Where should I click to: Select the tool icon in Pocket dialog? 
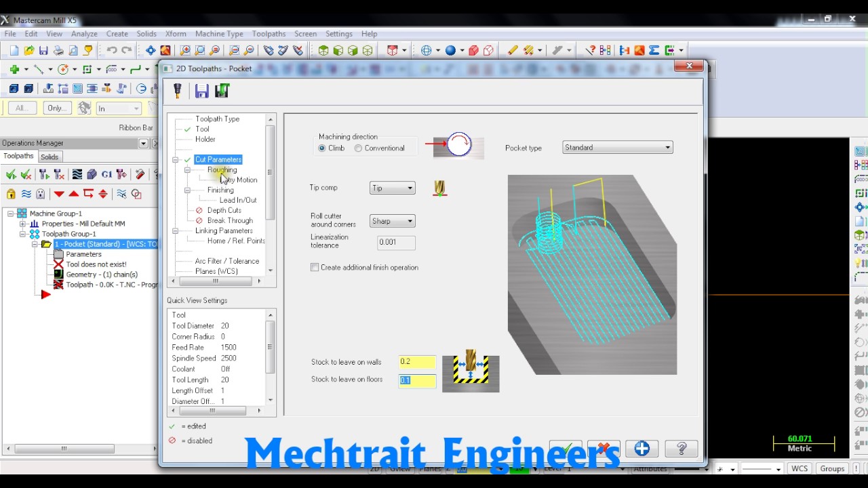click(x=178, y=91)
